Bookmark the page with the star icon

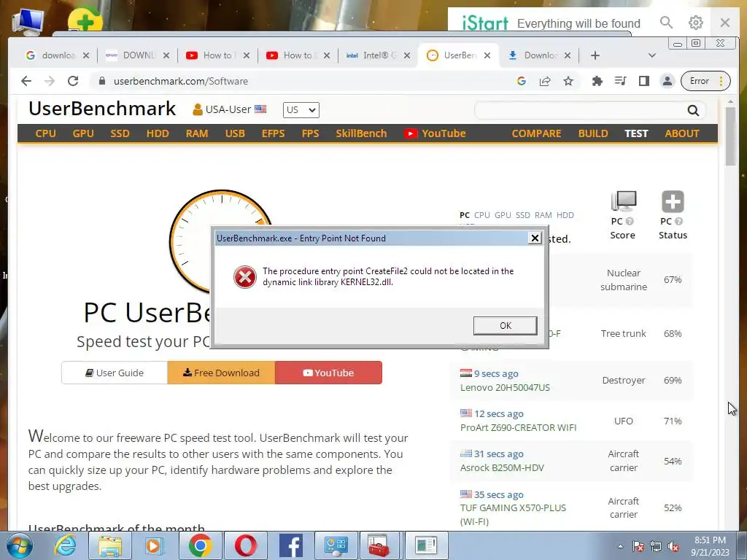tap(568, 81)
